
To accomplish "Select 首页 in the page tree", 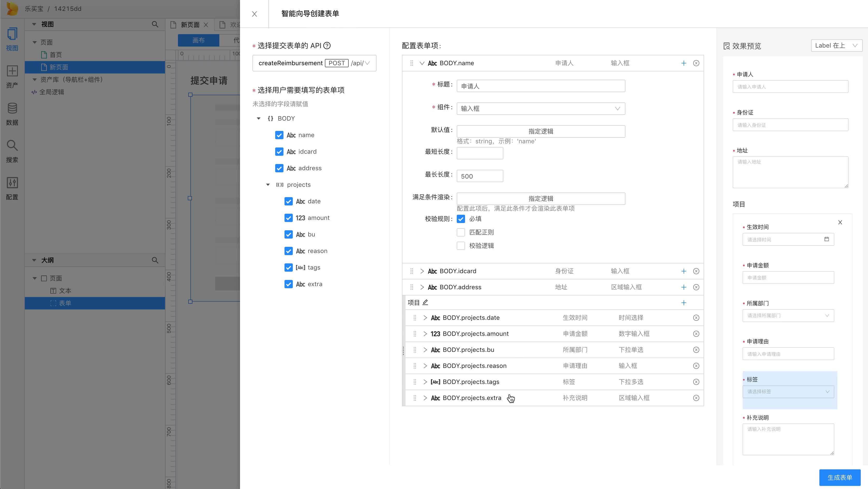I will click(x=56, y=55).
